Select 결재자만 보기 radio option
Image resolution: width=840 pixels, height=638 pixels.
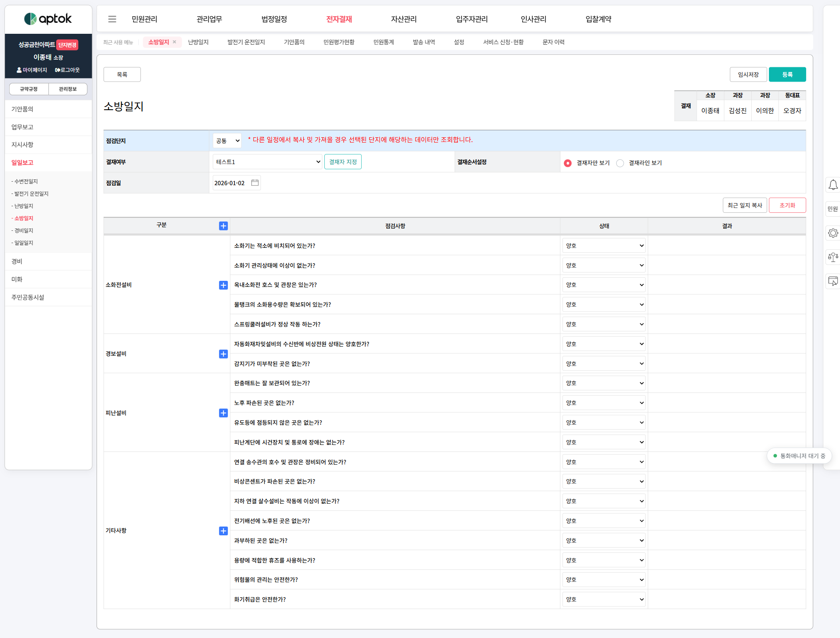[x=567, y=163]
